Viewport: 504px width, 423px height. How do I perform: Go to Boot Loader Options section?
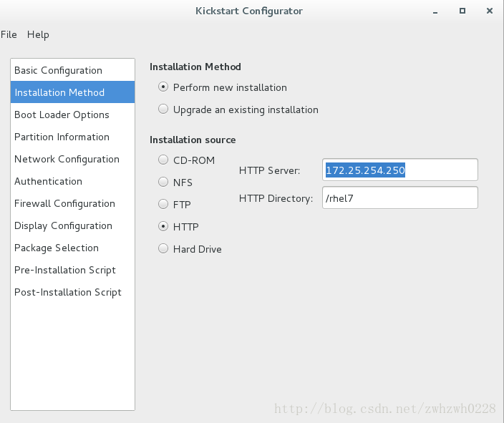(x=72, y=115)
